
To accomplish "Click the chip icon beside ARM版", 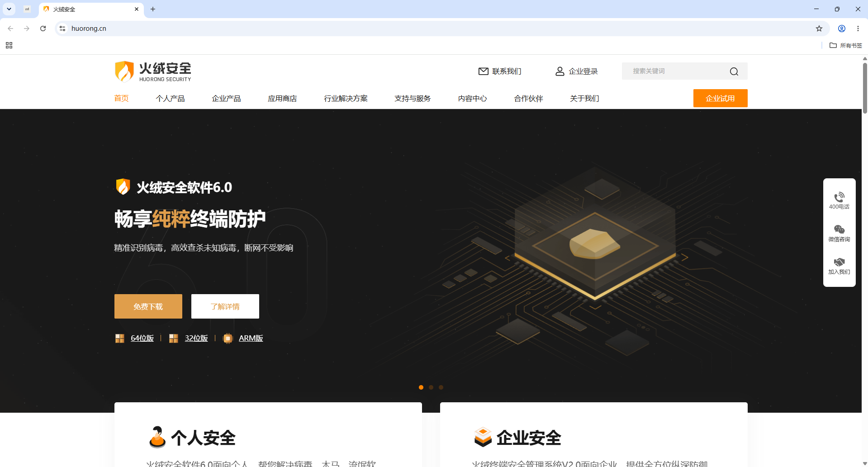I will [228, 338].
